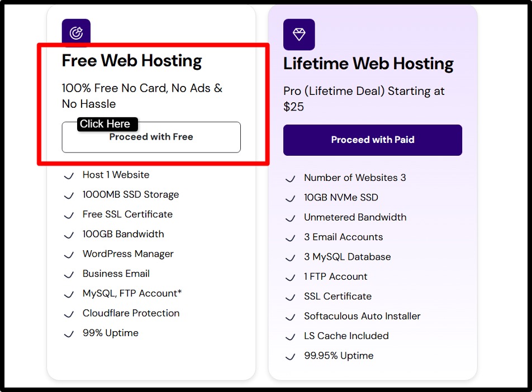Screen dimensions: 532x392
Task: Click the 99% Uptime feature entry
Action: click(x=111, y=333)
